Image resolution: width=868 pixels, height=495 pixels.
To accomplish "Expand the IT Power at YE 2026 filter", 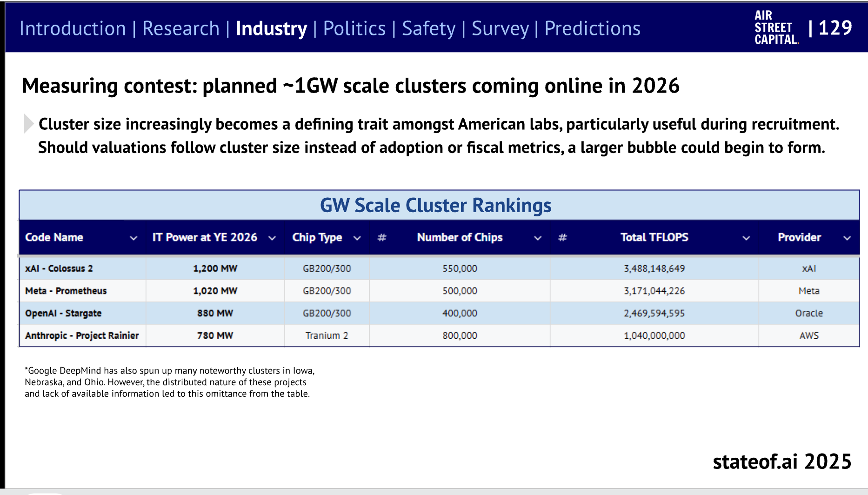I will [272, 238].
